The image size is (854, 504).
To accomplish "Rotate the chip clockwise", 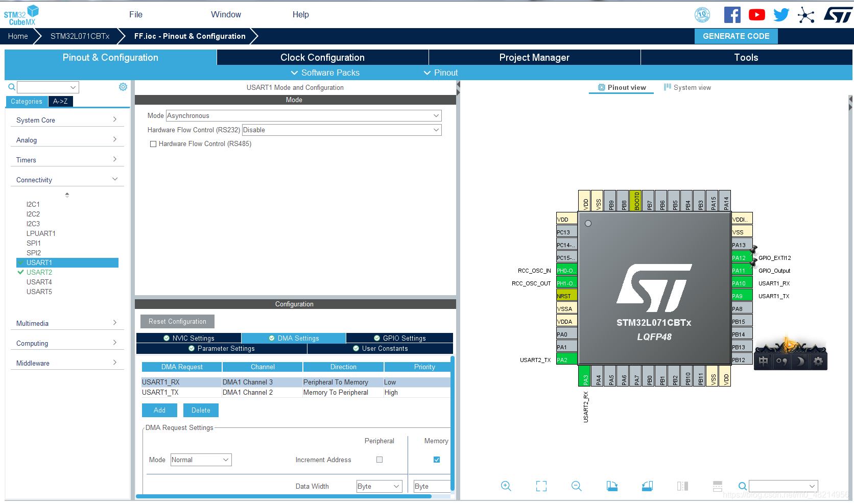I will click(x=612, y=486).
